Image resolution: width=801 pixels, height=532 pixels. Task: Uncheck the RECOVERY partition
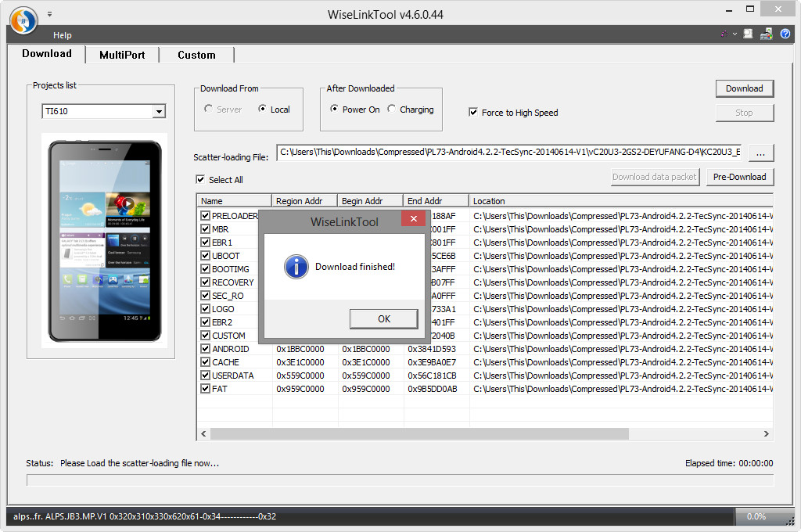coord(206,282)
